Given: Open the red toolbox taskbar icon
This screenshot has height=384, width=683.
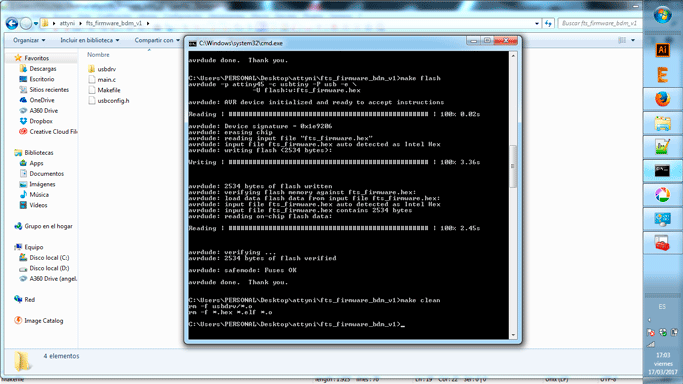Looking at the screenshot, I should pyautogui.click(x=663, y=243).
